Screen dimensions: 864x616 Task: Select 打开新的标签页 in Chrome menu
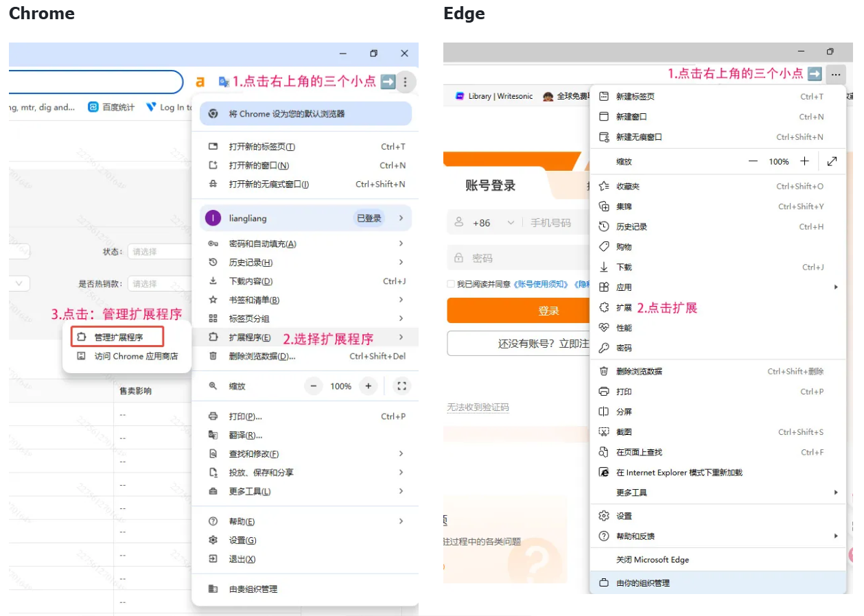(305, 147)
